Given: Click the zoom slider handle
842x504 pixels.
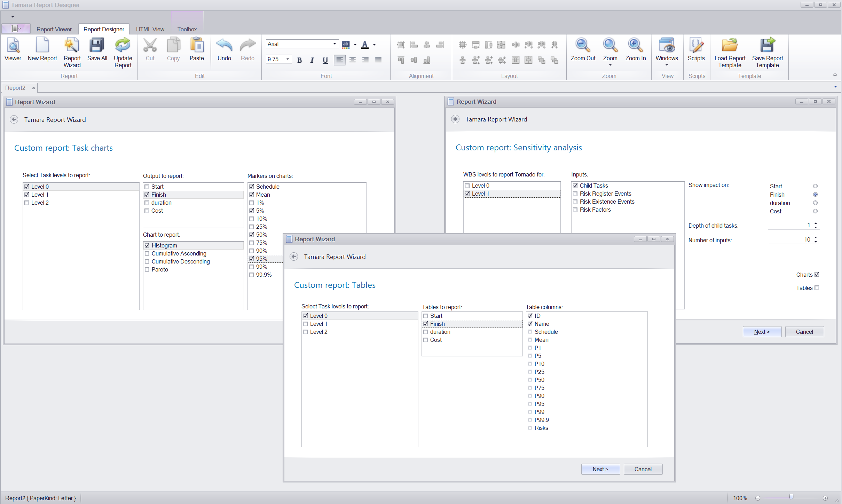Looking at the screenshot, I should (x=791, y=498).
